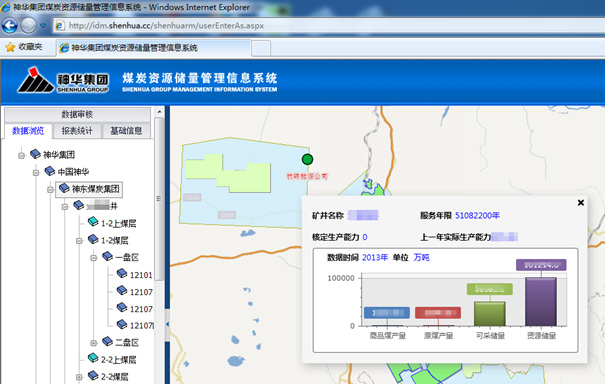This screenshot has width=605, height=384.
Task: Click the browser back arrow button
Action: click(10, 26)
